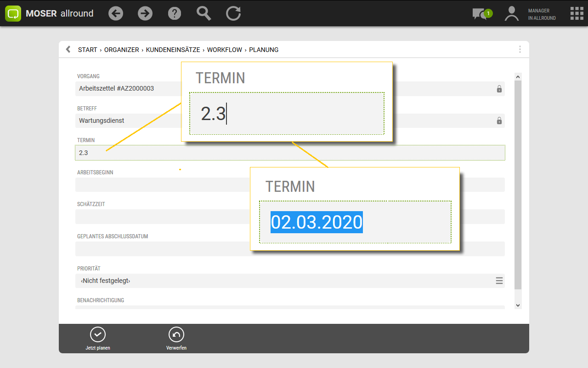Click the Jetzt planen button
Screen dimensions: 588x368
(98, 339)
